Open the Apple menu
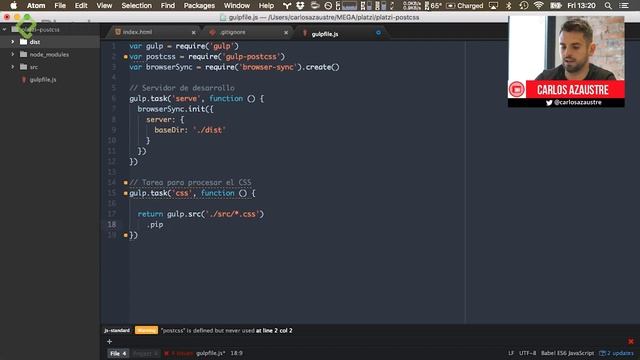The width and height of the screenshot is (640, 360). pos(13,6)
